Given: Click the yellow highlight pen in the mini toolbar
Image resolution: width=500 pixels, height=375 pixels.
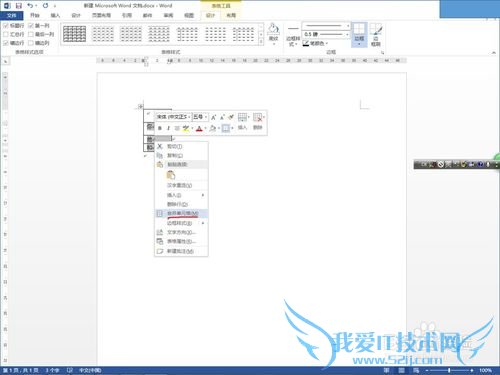Looking at the screenshot, I should 186,128.
